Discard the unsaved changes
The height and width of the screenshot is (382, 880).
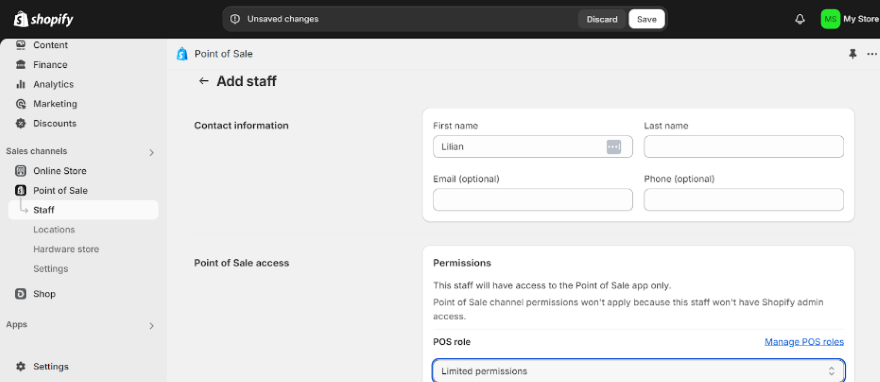click(x=602, y=19)
